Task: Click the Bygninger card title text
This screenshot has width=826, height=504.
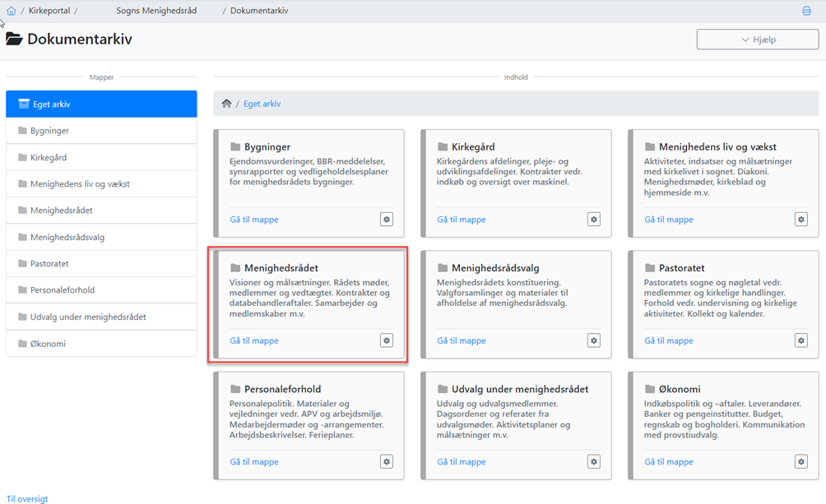Action: (x=267, y=147)
